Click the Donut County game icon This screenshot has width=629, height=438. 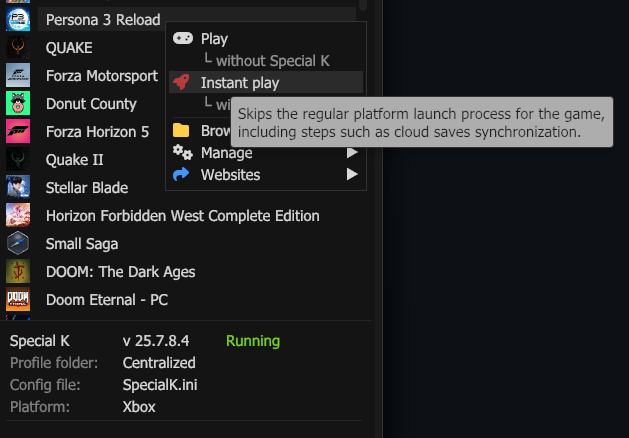click(x=18, y=103)
